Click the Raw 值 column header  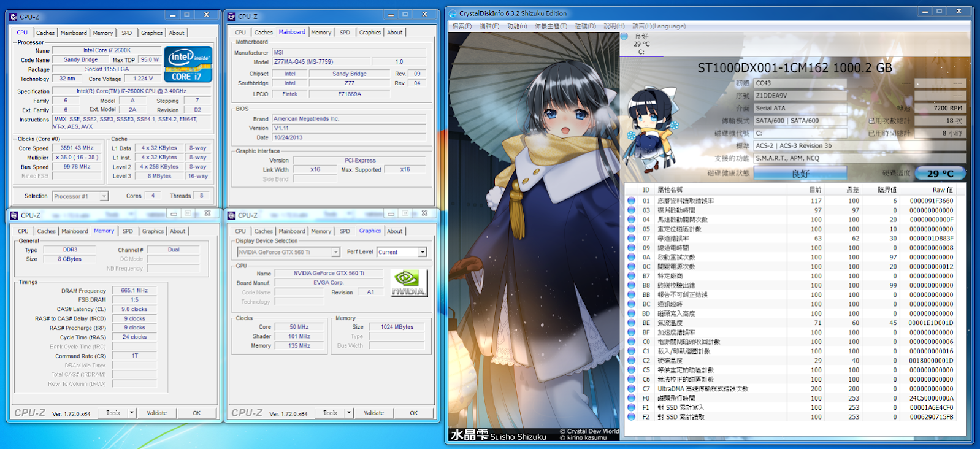(x=943, y=190)
